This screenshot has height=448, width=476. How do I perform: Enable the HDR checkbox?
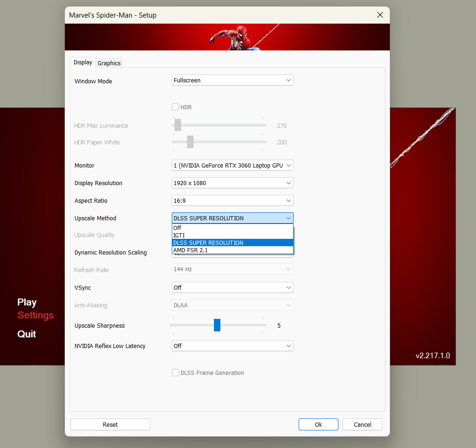(175, 107)
